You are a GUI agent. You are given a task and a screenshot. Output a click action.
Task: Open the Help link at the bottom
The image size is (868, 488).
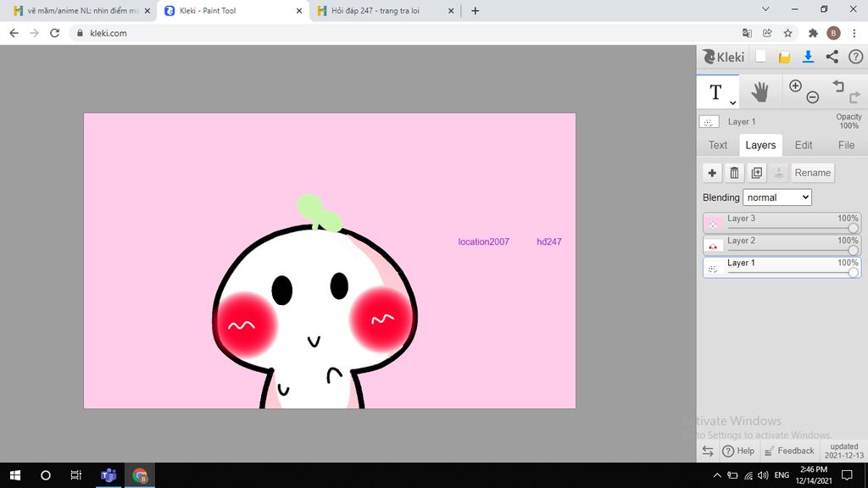[x=738, y=451]
